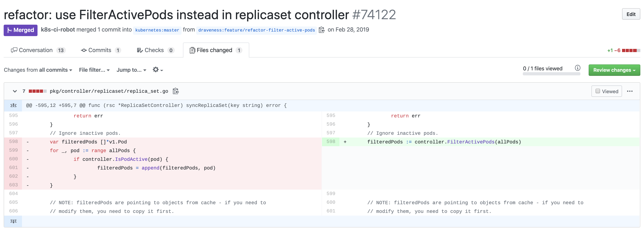Click the info icon beside files viewed
Viewport: 644px width, 233px height.
tap(577, 67)
